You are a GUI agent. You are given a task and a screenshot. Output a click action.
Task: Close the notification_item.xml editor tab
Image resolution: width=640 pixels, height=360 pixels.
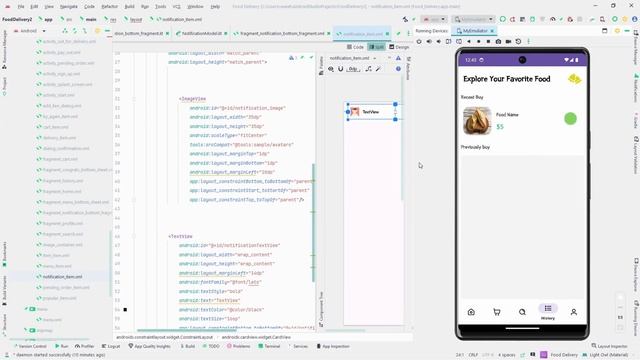click(x=387, y=33)
